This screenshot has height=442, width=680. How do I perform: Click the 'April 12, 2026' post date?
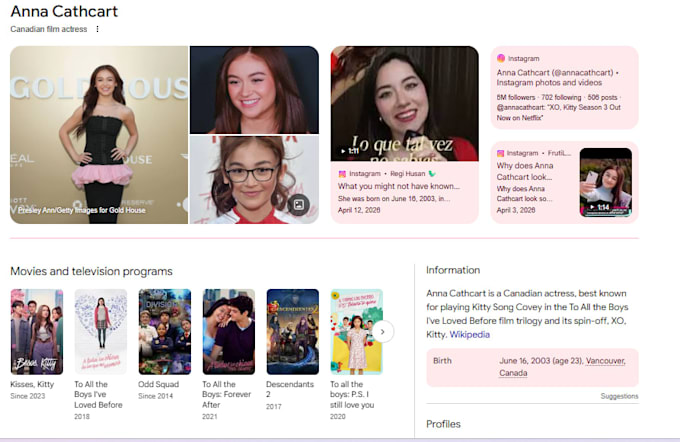(x=359, y=210)
